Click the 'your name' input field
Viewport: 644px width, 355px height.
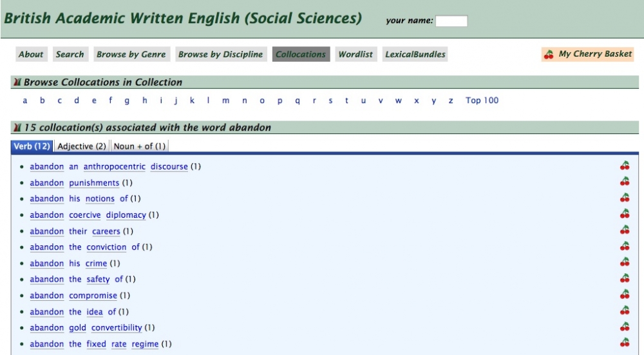coord(451,21)
